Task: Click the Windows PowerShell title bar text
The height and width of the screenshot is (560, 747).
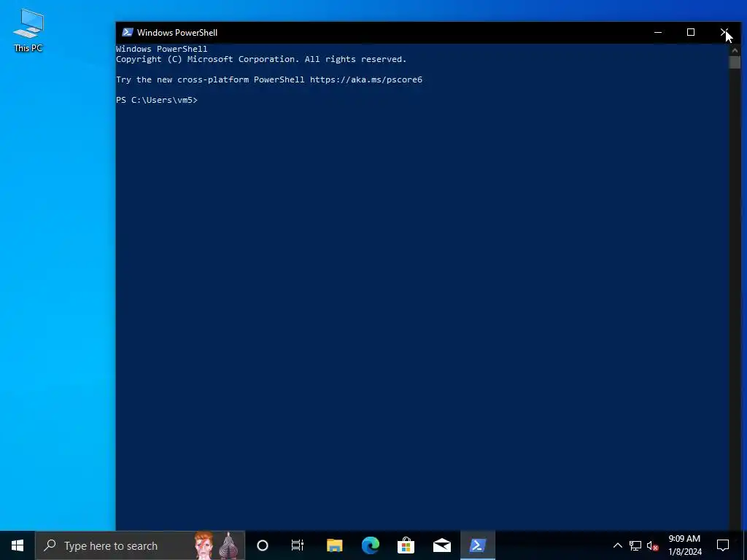Action: (177, 33)
